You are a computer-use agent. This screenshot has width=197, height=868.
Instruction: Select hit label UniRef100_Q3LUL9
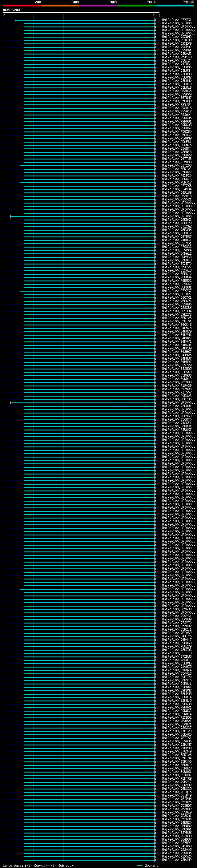click(x=177, y=84)
